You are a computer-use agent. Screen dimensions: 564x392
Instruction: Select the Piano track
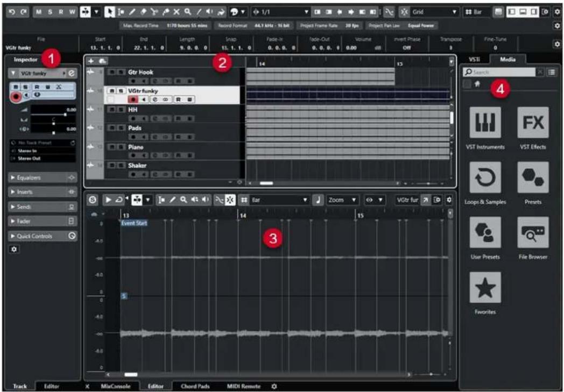point(136,147)
